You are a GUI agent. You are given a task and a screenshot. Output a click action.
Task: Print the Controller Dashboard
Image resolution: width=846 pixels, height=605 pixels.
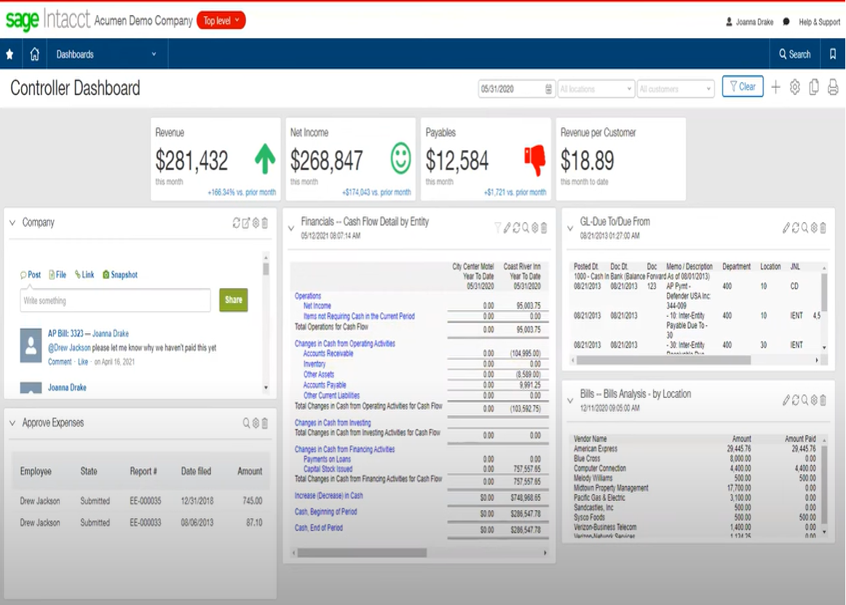click(x=833, y=87)
